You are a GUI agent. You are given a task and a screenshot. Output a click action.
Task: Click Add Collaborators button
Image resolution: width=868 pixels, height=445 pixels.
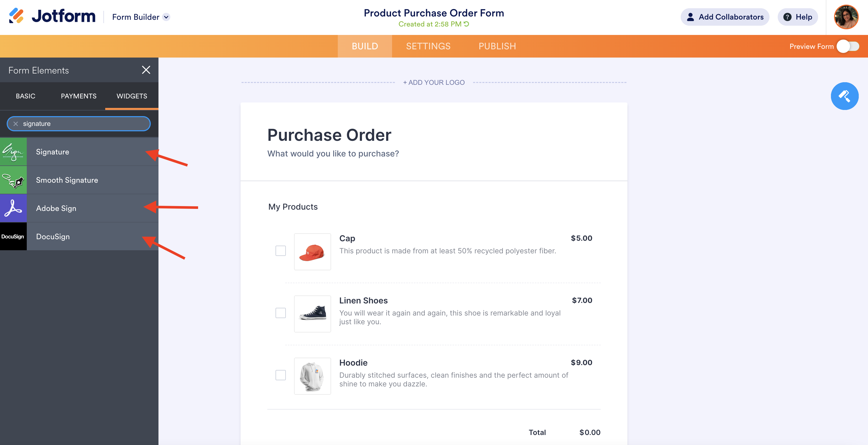click(x=725, y=17)
